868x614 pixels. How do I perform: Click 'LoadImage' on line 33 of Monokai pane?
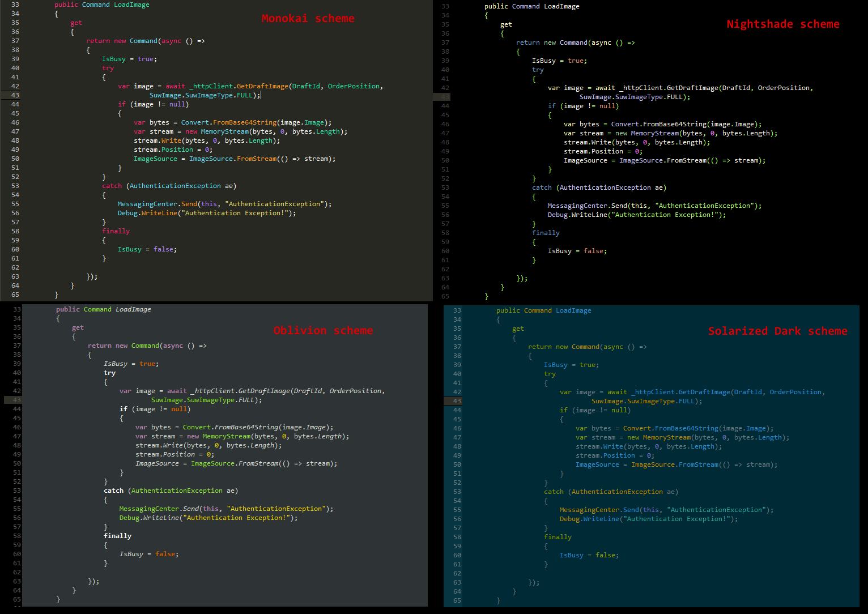tap(131, 5)
